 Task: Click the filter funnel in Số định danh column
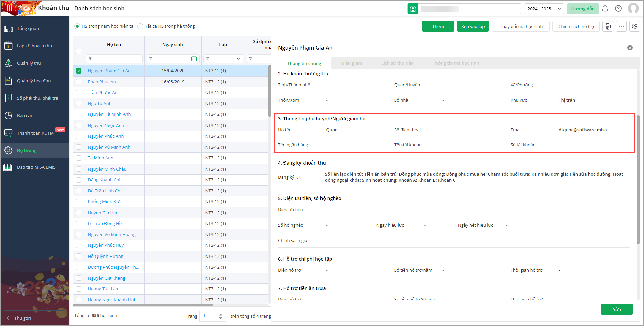click(x=251, y=59)
